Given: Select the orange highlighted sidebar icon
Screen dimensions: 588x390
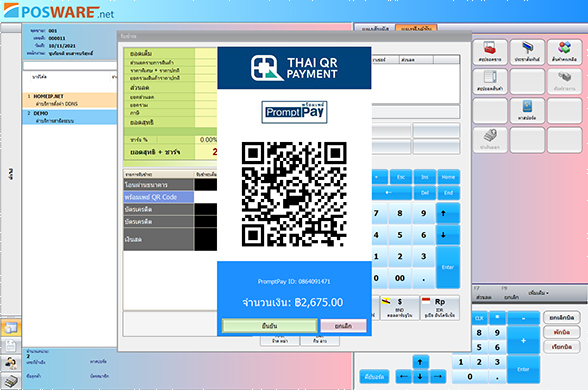Looking at the screenshot, I should pos(10,328).
